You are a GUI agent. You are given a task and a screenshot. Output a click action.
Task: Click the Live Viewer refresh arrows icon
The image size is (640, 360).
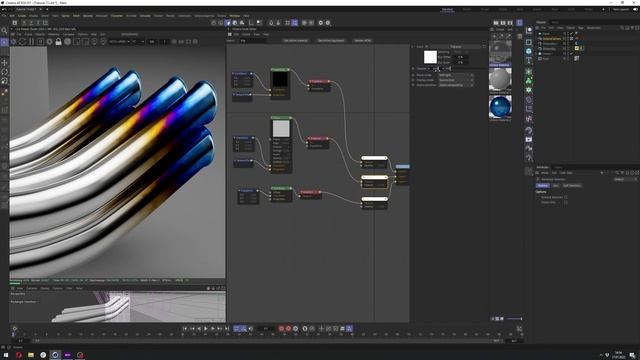(22, 42)
